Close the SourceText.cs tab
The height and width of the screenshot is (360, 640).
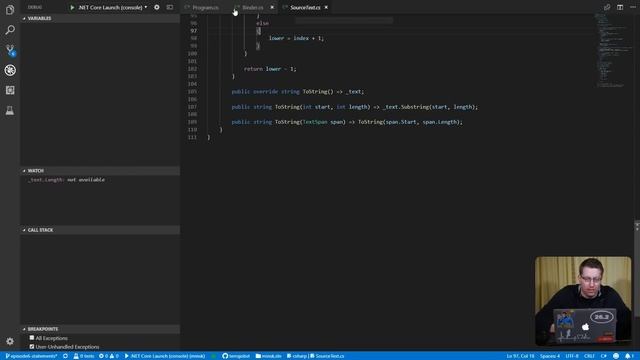(326, 7)
